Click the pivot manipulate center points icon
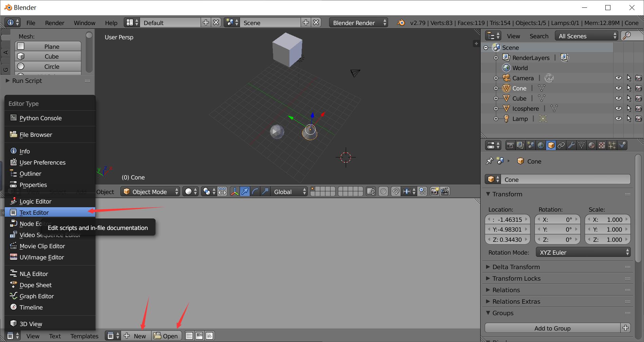Viewport: 644px width, 342px height. click(222, 192)
